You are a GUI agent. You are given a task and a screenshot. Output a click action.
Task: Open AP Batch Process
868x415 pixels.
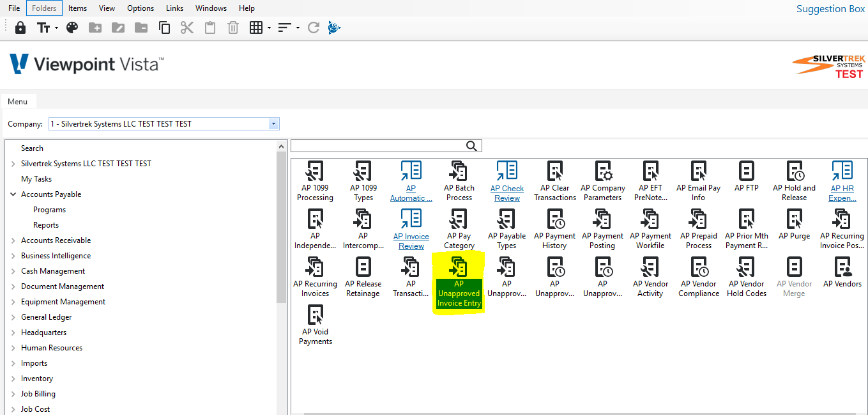coord(459,181)
